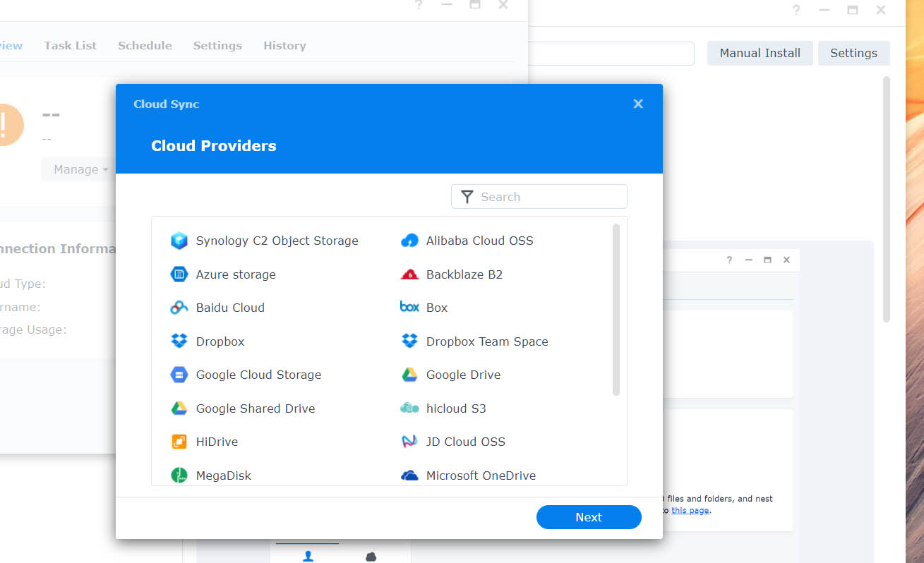Image resolution: width=924 pixels, height=563 pixels.
Task: Select the 'Baidu Cloud' label
Action: click(230, 308)
